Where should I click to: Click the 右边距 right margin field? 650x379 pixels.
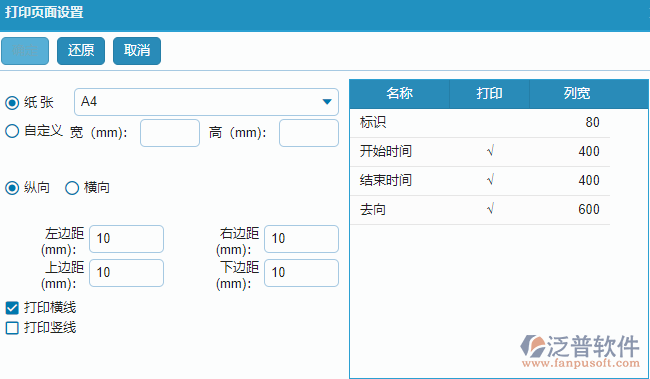301,239
